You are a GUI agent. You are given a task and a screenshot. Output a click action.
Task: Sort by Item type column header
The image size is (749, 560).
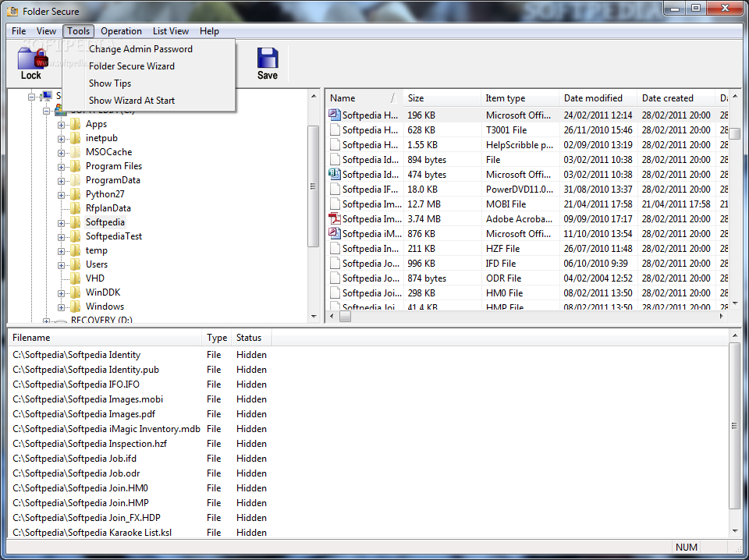(x=520, y=97)
